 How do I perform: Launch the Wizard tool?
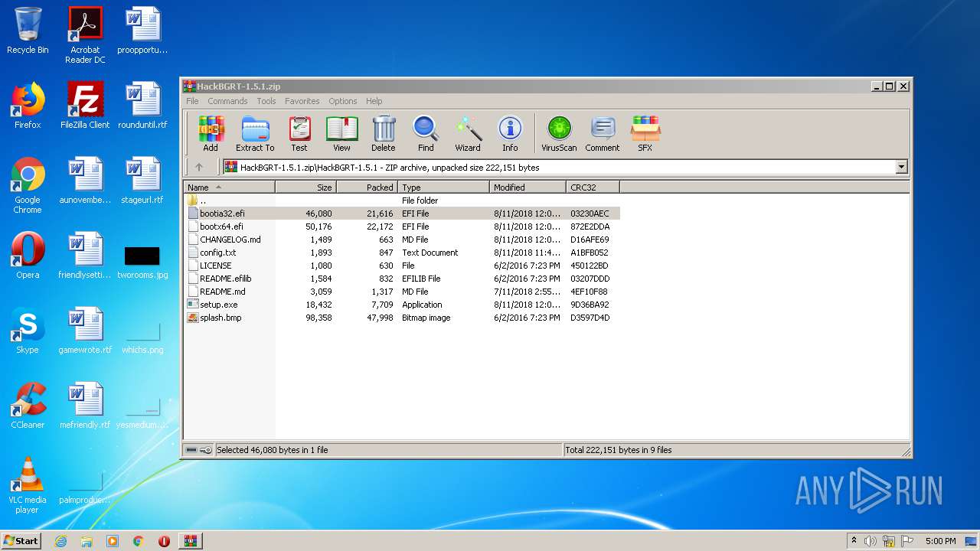click(468, 134)
